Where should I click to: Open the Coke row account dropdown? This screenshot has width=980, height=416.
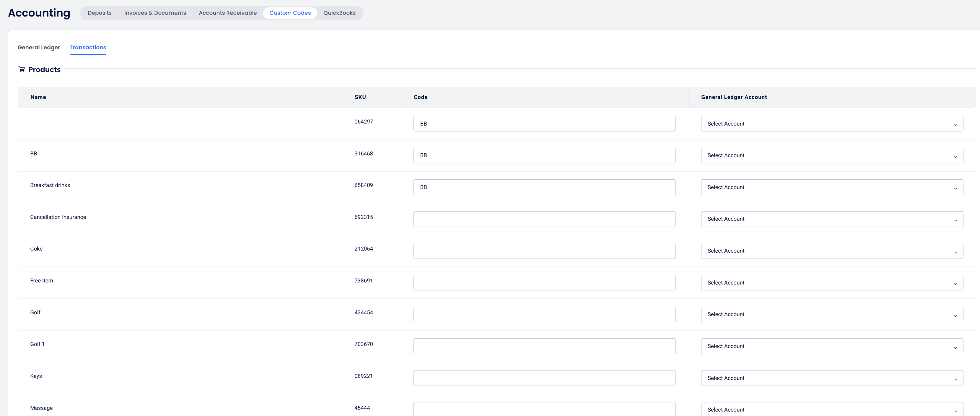(x=832, y=251)
